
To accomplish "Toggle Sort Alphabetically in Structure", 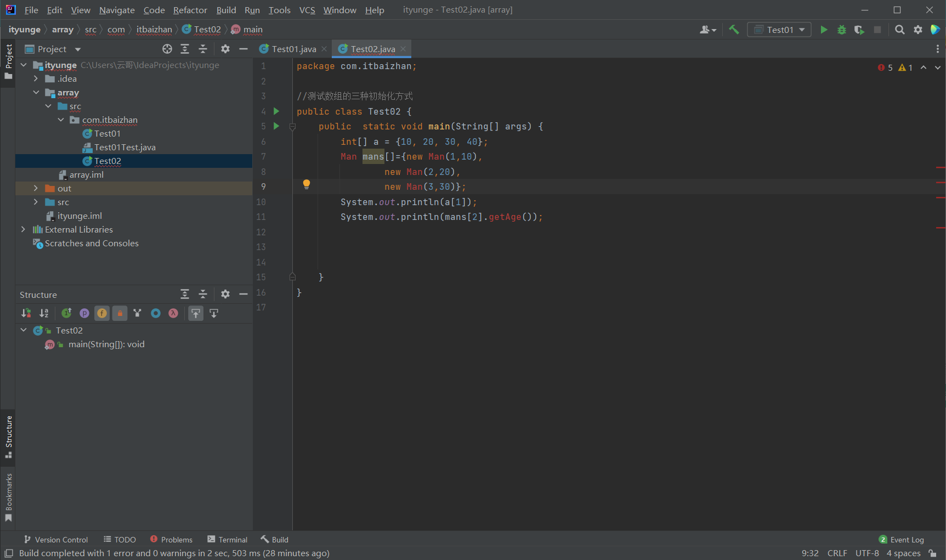I will [x=44, y=313].
